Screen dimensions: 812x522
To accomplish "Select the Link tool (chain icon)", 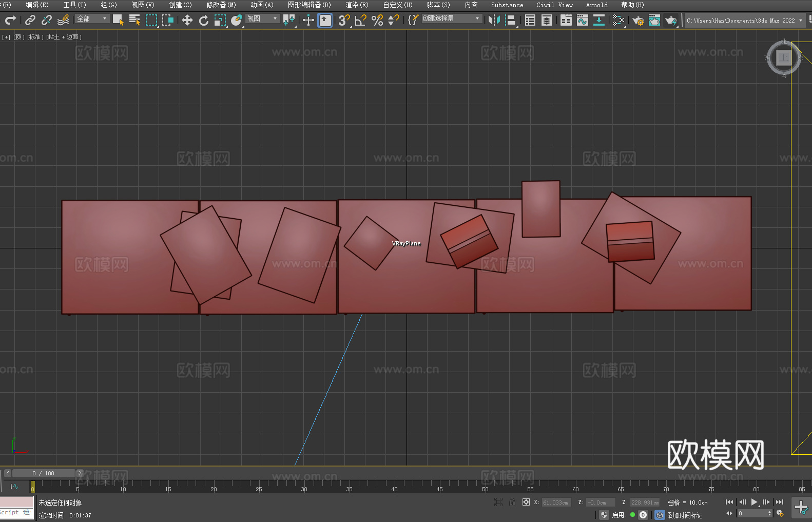I will (30, 20).
